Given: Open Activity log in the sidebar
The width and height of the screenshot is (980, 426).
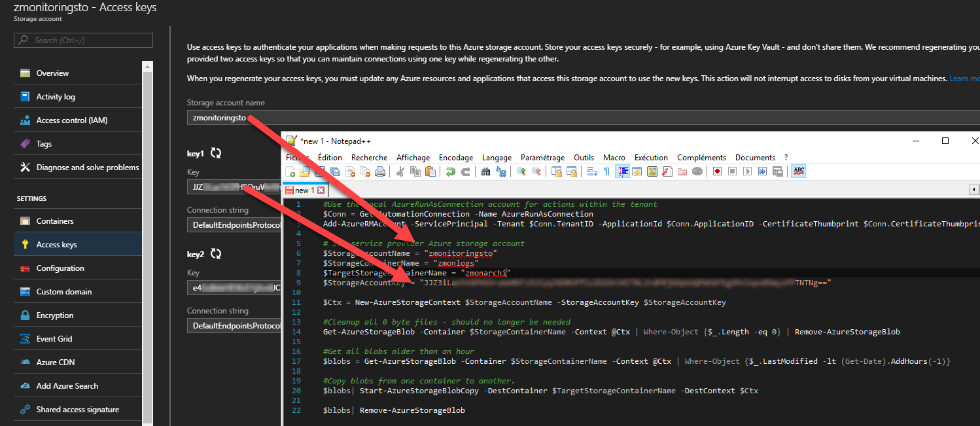Looking at the screenshot, I should pyautogui.click(x=78, y=97).
